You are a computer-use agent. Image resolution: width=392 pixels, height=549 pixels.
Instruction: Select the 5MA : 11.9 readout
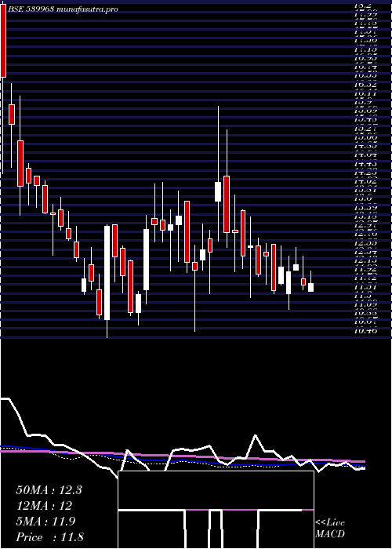point(45,522)
